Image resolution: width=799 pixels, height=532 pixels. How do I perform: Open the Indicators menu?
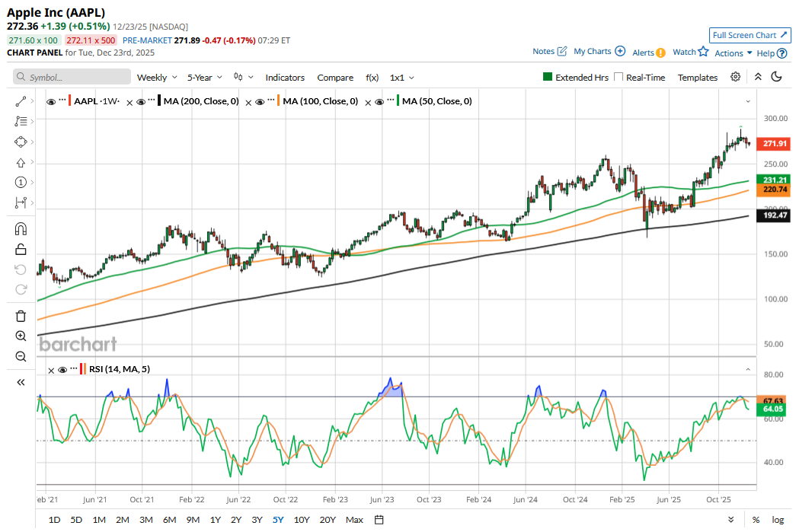pyautogui.click(x=285, y=77)
